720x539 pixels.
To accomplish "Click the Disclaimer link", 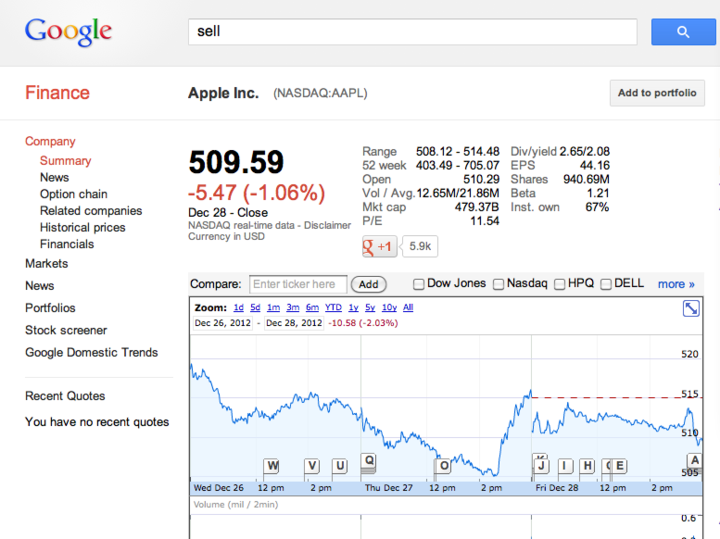I will point(327,225).
